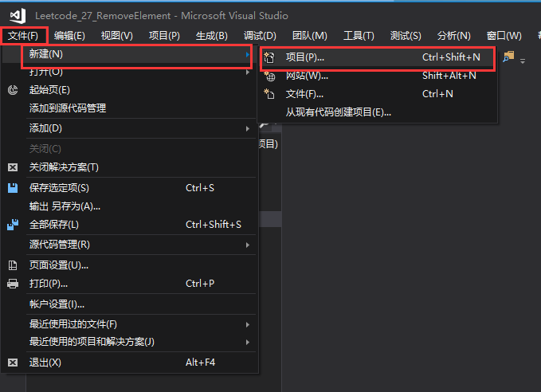Image resolution: width=541 pixels, height=392 pixels.
Task: Select 关闭解决方案(T)
Action: 129,167
